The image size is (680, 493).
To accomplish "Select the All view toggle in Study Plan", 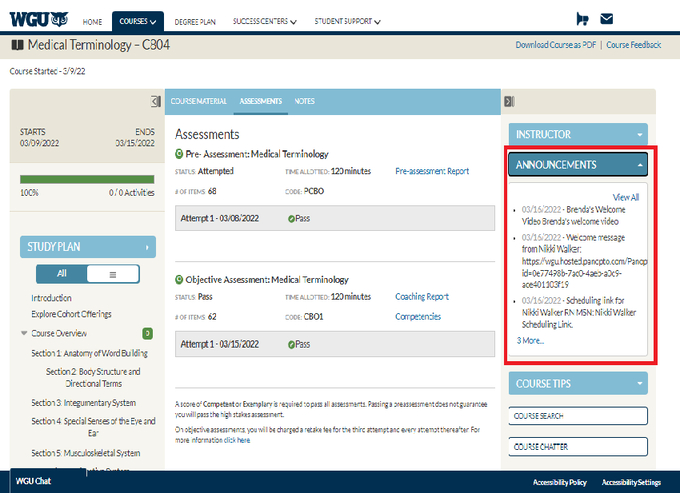I will (x=62, y=272).
